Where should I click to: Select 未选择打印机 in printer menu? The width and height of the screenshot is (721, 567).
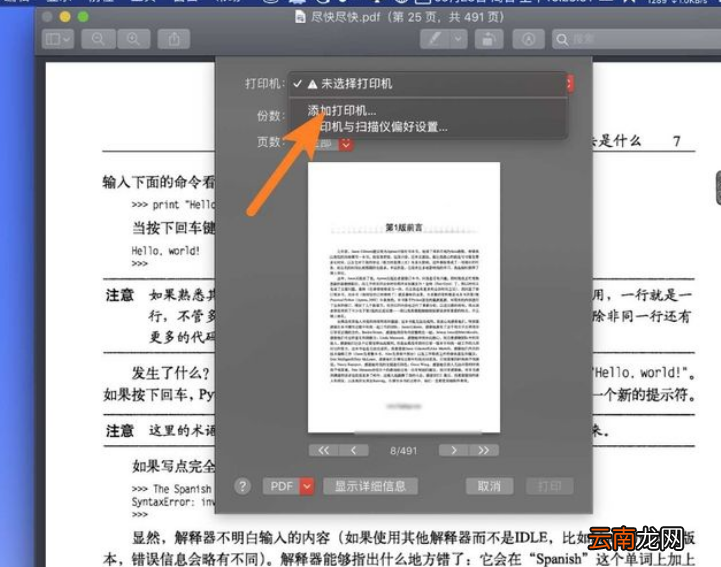click(x=356, y=84)
